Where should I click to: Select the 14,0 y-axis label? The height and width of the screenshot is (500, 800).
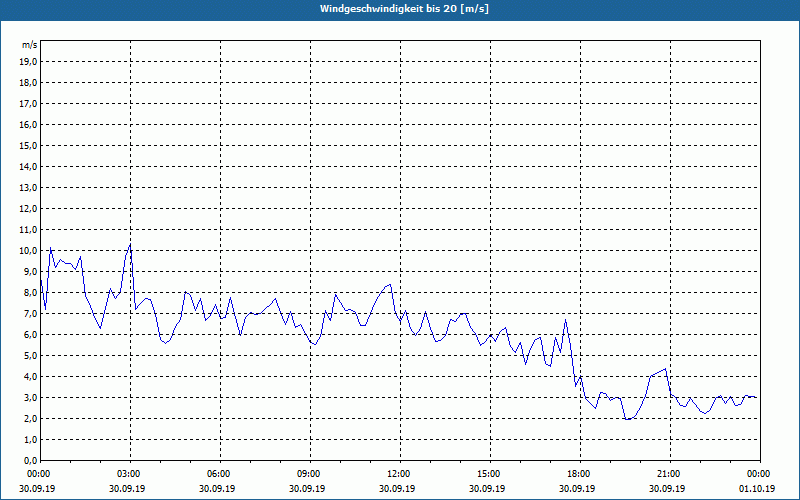click(x=29, y=167)
